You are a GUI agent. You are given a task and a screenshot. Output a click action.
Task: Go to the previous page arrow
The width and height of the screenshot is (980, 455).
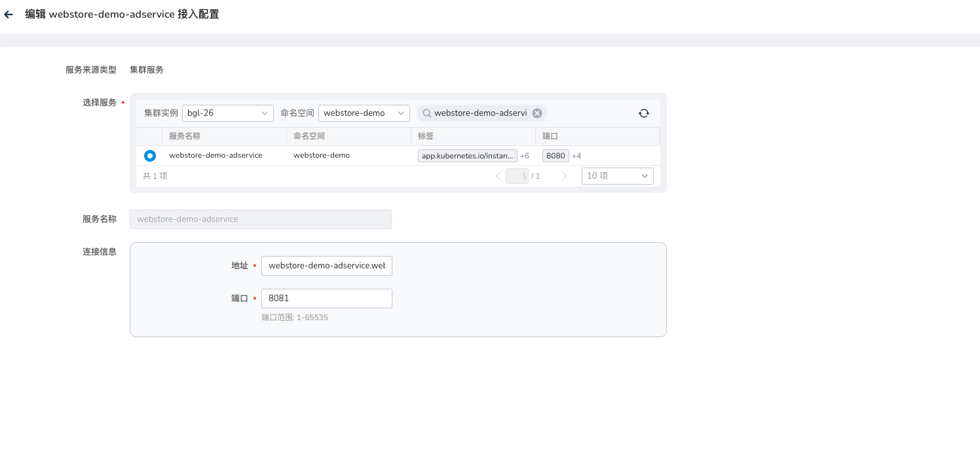pyautogui.click(x=497, y=176)
